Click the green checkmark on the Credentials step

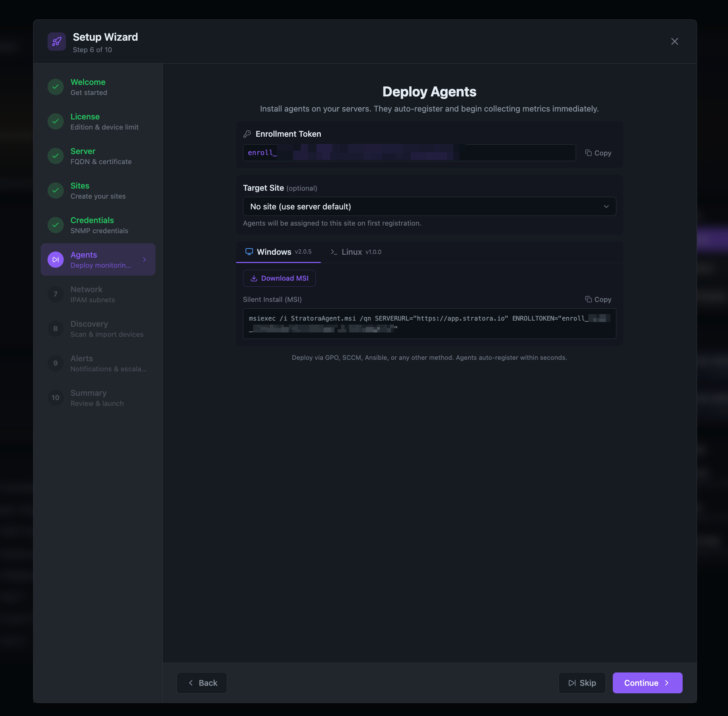pos(55,225)
